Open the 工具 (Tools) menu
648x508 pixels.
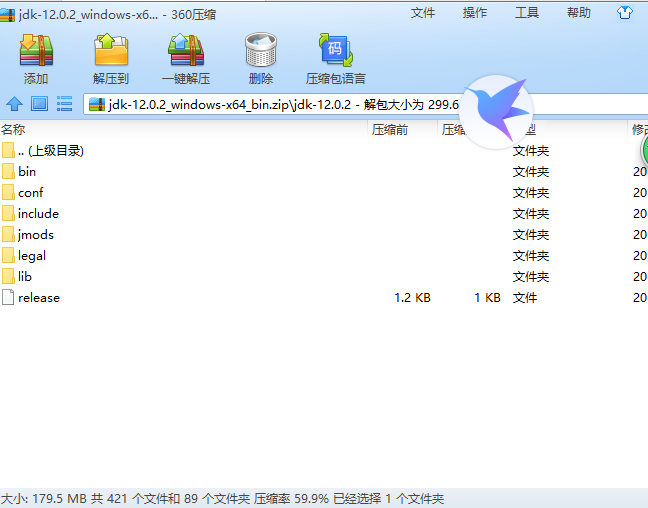(527, 13)
